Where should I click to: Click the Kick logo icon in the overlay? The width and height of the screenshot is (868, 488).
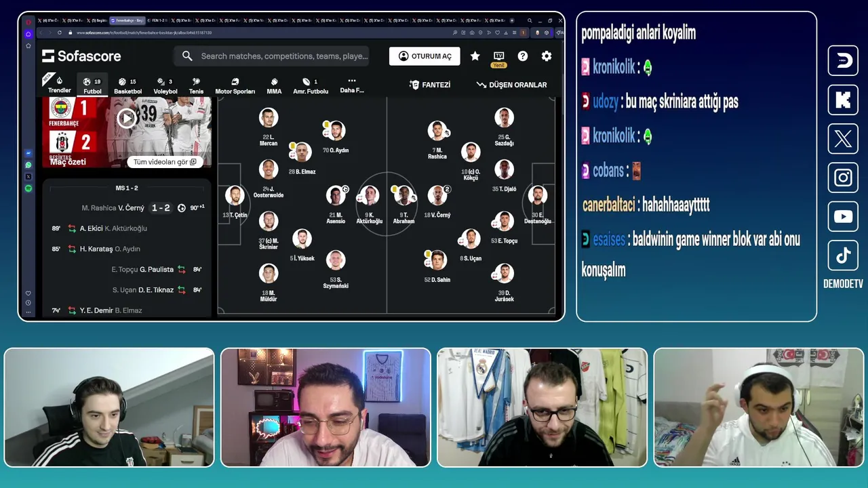tap(843, 100)
